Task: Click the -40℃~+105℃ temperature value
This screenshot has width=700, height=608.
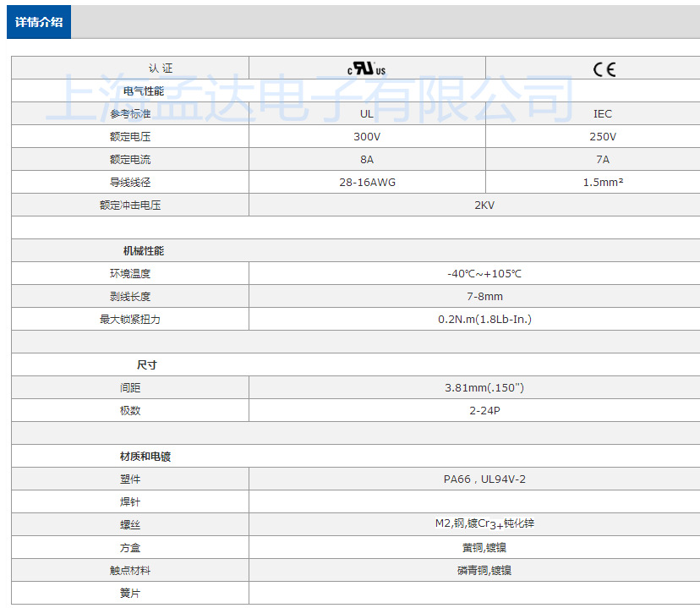Action: 484,274
